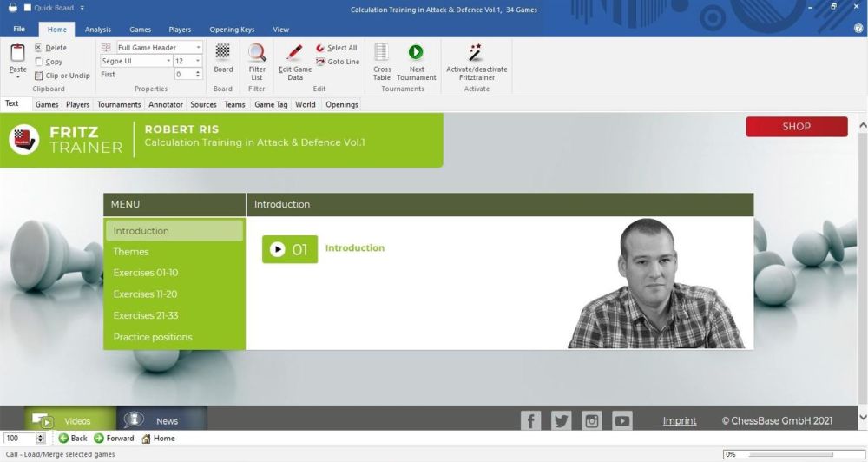
Task: Open the Segoe UI font dropdown
Action: point(168,61)
